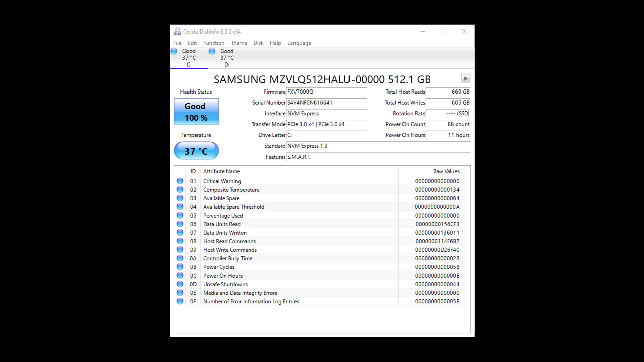Click status orb for Critical Warning row
This screenshot has width=644, height=362.
click(180, 181)
